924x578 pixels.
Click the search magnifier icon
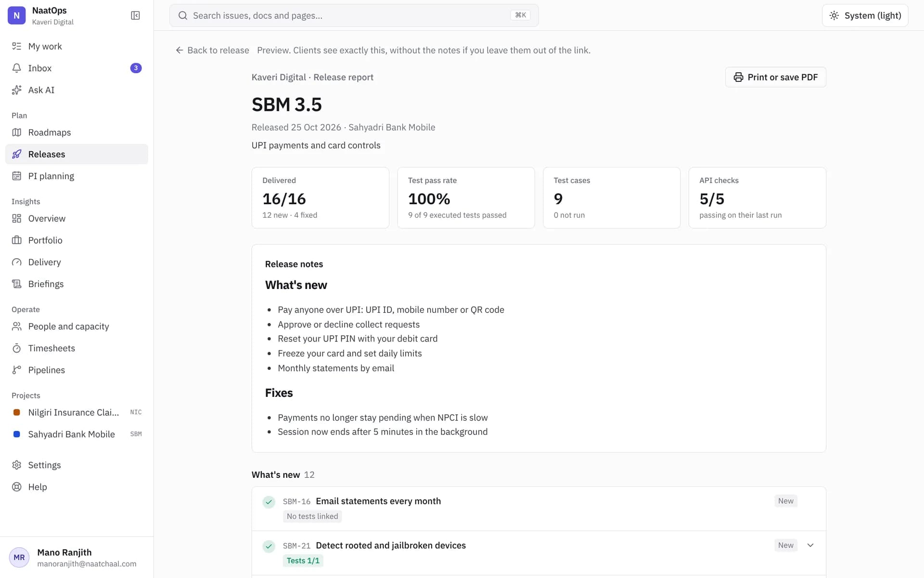click(182, 15)
